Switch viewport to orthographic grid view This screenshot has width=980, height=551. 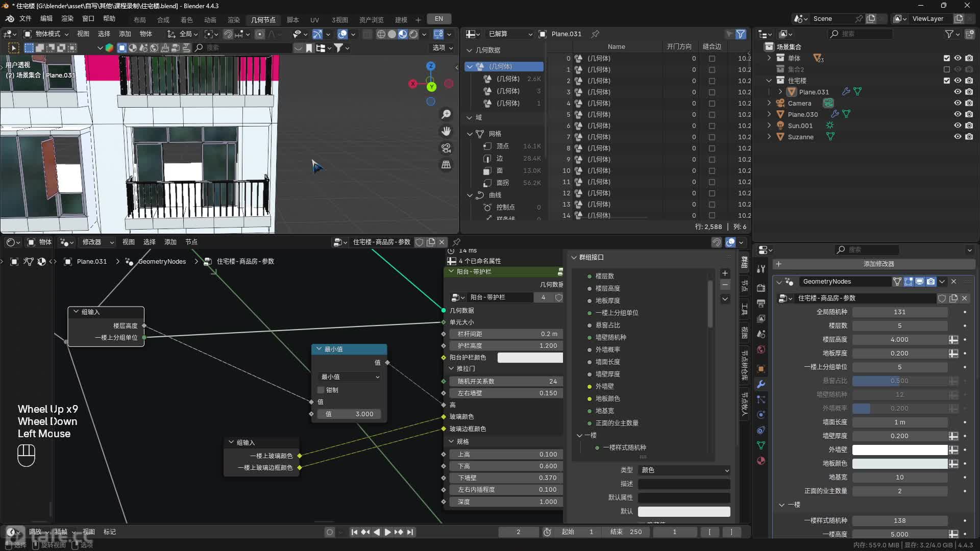(x=446, y=165)
